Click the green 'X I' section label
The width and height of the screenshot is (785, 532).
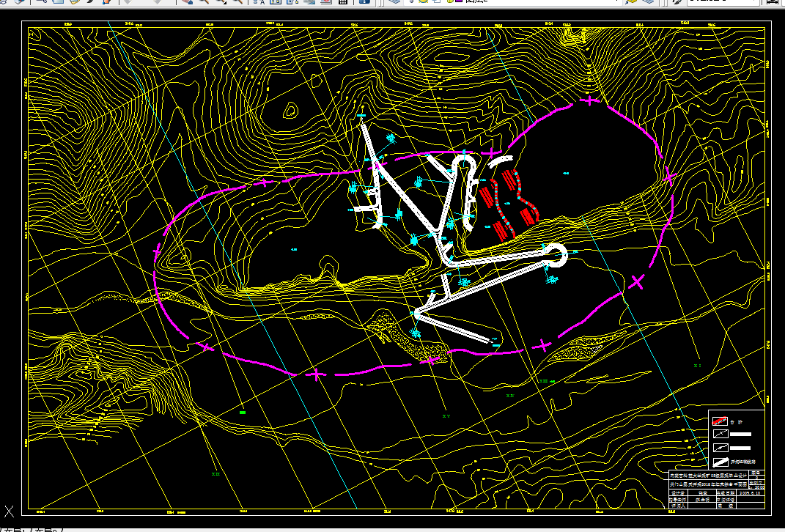697,366
